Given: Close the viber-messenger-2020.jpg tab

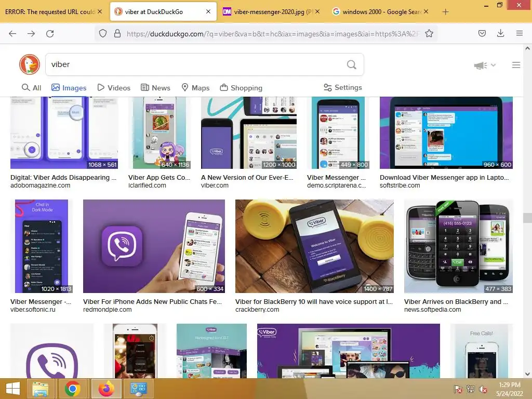Looking at the screenshot, I should [317, 11].
